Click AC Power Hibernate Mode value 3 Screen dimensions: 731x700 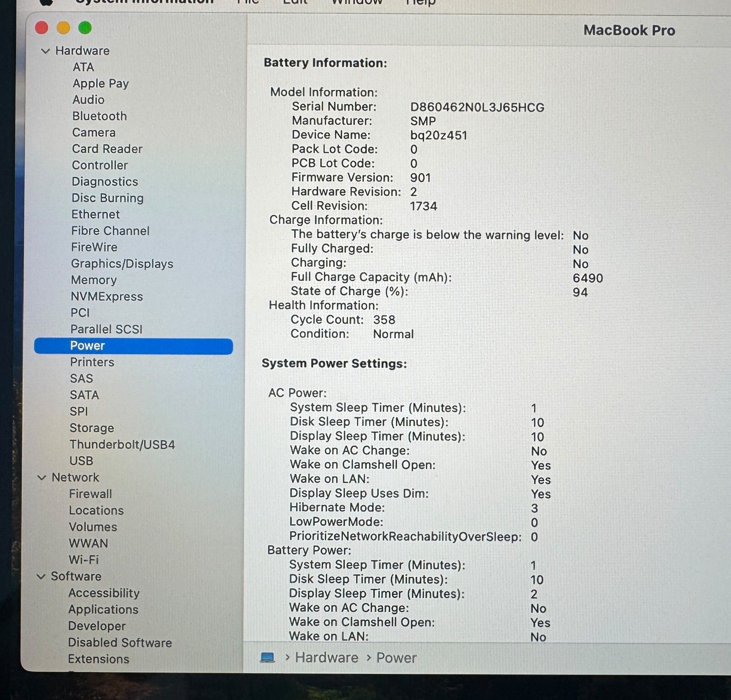pos(535,508)
